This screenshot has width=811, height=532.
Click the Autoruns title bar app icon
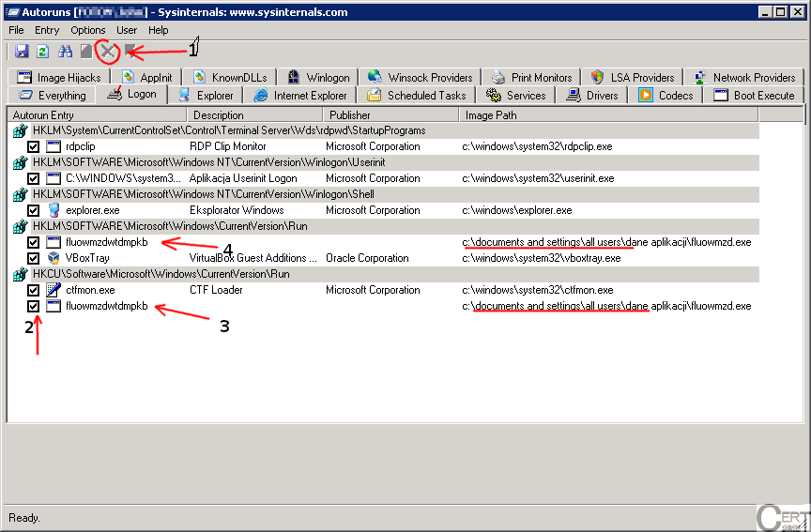12,12
